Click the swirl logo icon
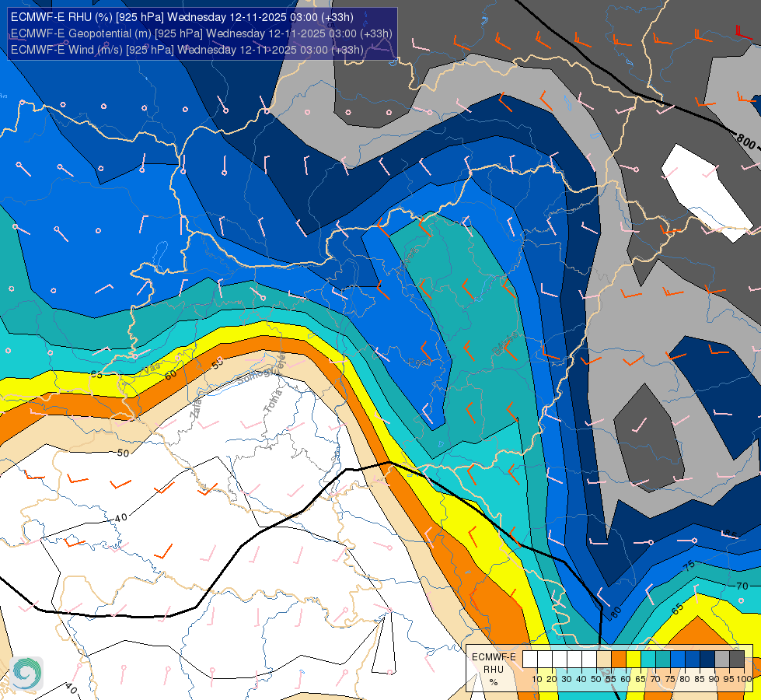 point(26,674)
